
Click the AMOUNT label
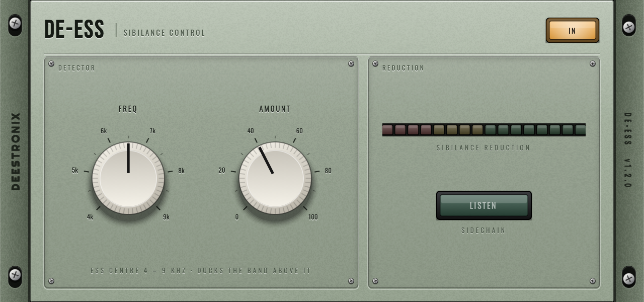pos(275,109)
